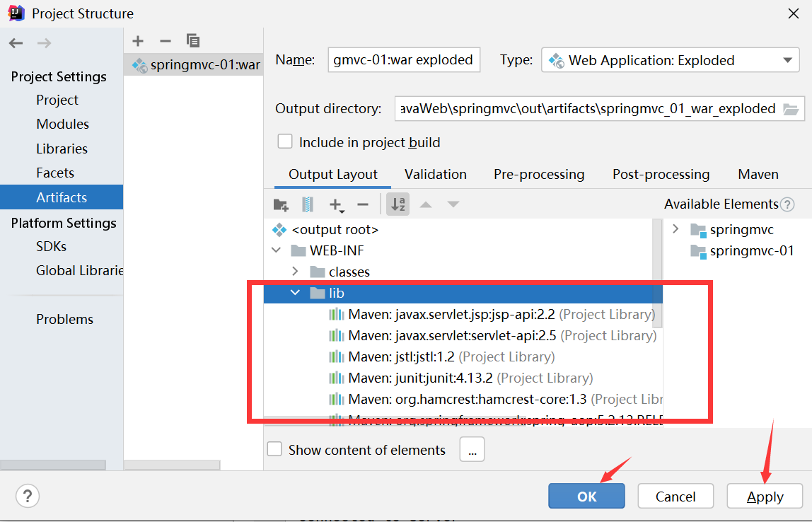Toggle sort elements by names and types
This screenshot has width=812, height=522.
pos(398,204)
